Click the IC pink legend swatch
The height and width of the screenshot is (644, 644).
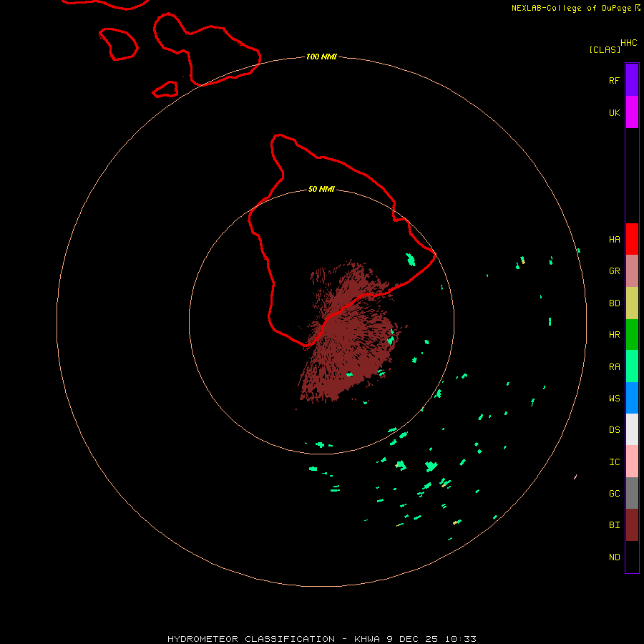[632, 462]
